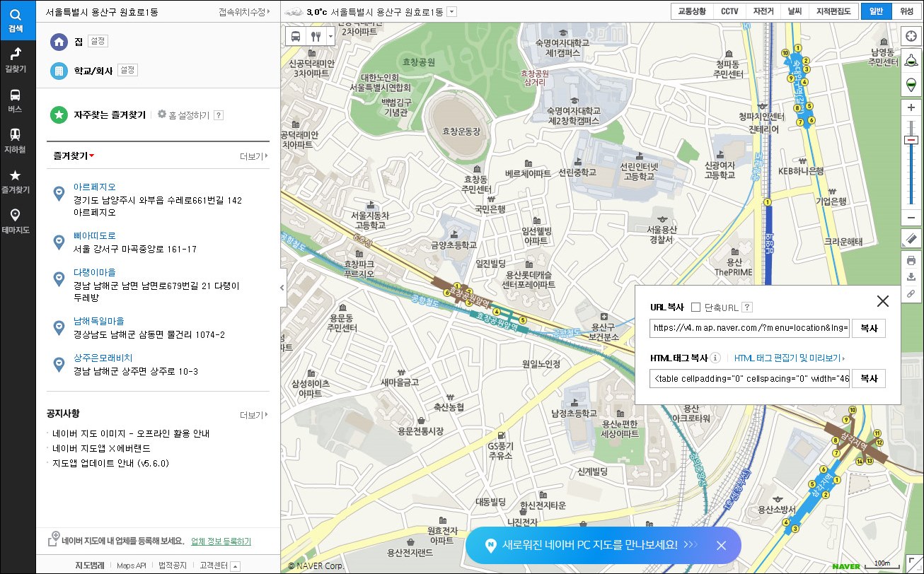Open category dropdown on map search toolbar
The image size is (924, 574).
pyautogui.click(x=332, y=36)
